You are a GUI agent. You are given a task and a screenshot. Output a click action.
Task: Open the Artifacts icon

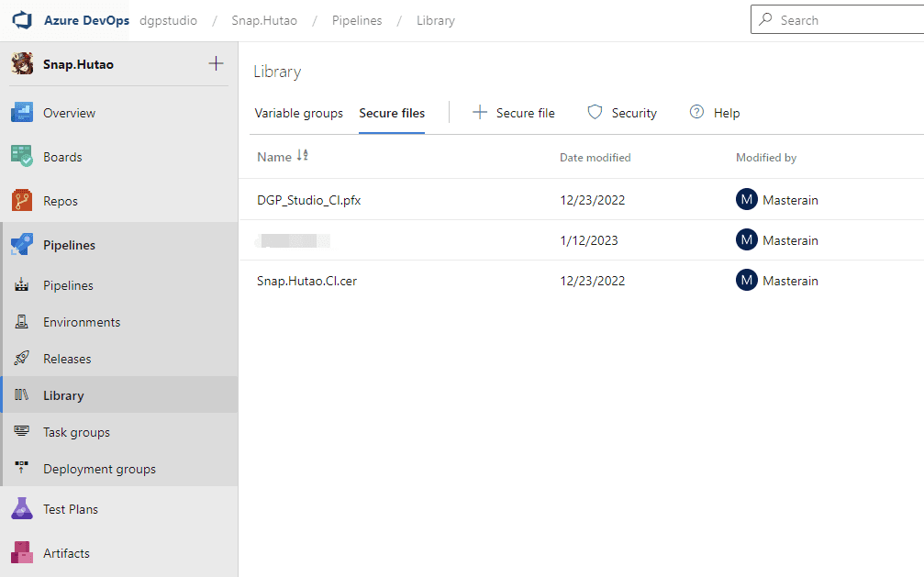tap(22, 553)
